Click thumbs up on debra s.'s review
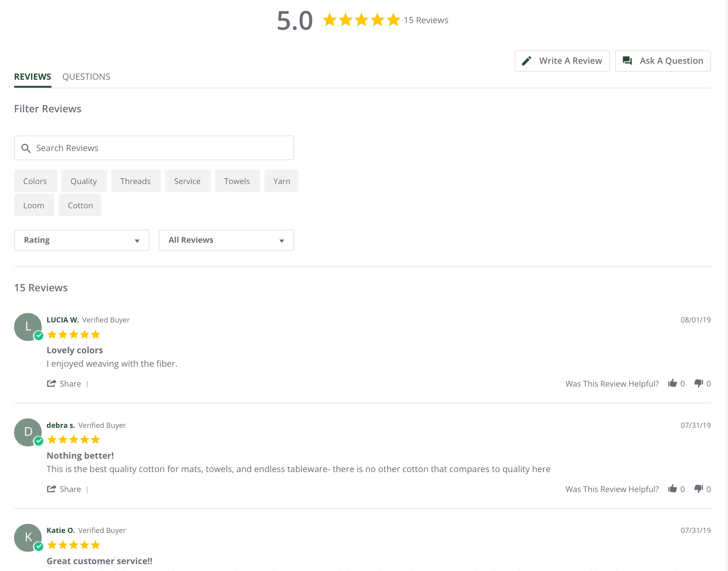Viewport: 728px width, 571px height. [x=673, y=489]
